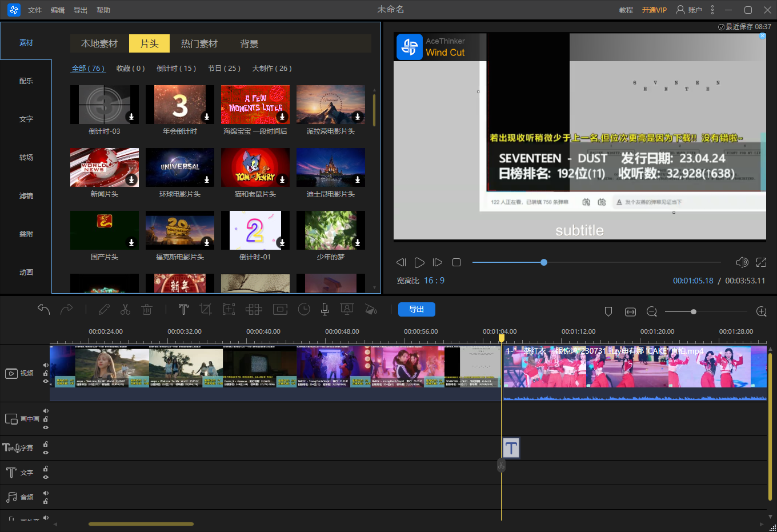Viewport: 777px width, 532px height.
Task: Click the preview volume speaker icon
Action: tap(742, 262)
